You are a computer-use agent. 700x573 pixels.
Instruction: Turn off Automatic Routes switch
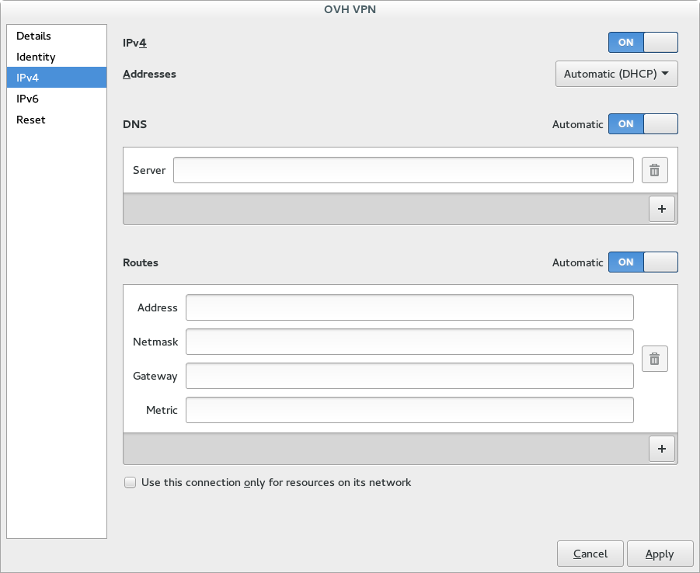click(x=642, y=262)
